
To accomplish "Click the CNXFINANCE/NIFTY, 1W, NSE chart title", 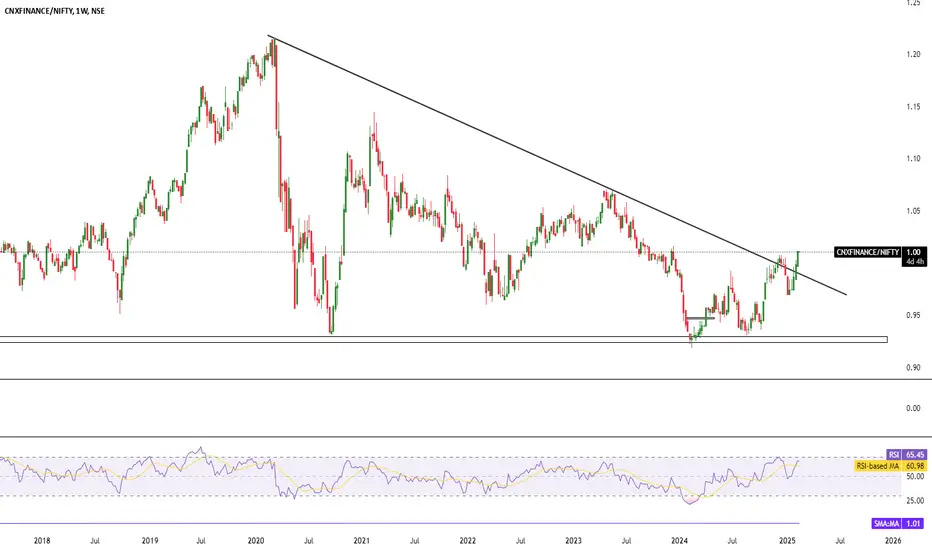I will click(x=55, y=11).
